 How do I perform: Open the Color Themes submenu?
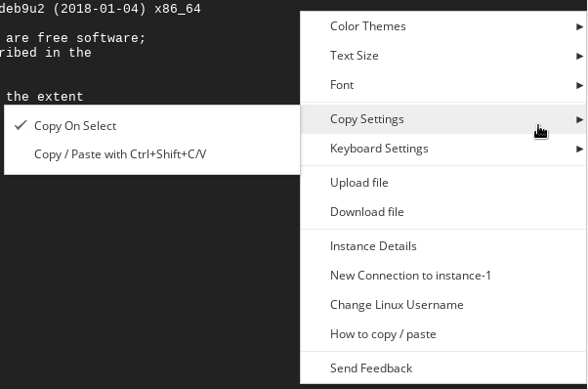[442, 26]
